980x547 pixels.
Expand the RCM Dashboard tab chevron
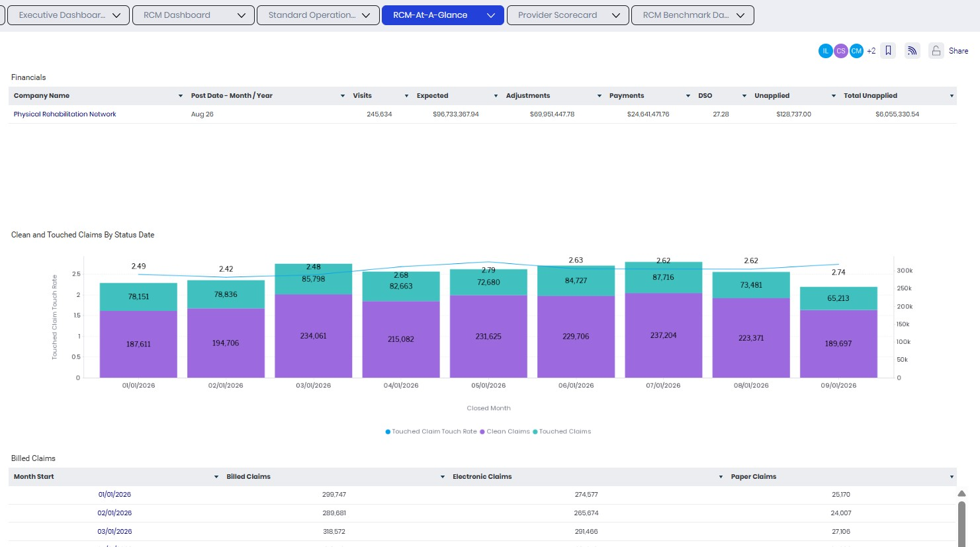click(x=242, y=15)
